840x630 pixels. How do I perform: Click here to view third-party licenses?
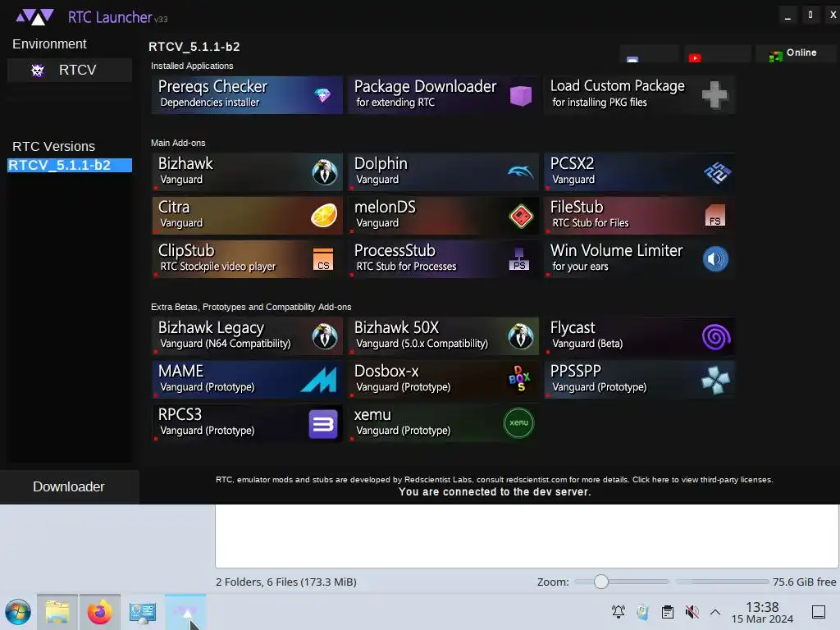pyautogui.click(x=702, y=479)
